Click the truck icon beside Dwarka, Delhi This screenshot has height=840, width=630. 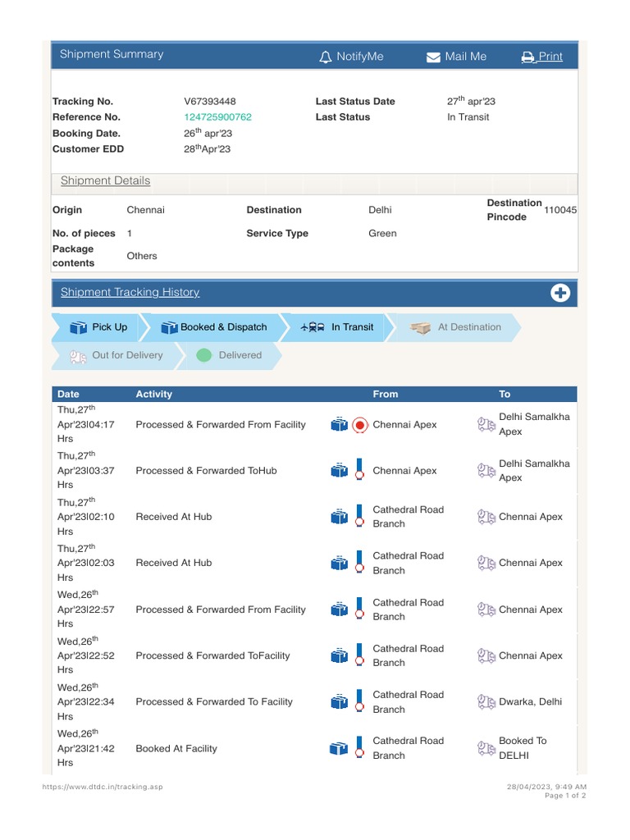486,702
